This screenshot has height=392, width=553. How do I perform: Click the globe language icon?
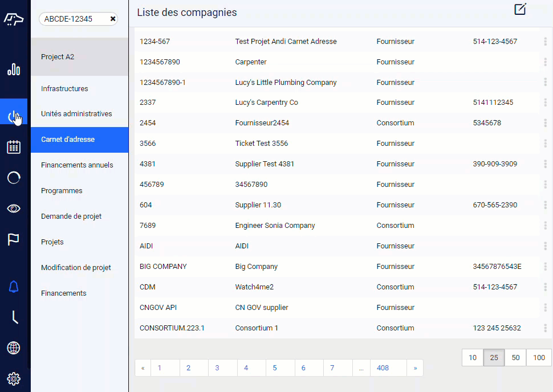tap(14, 348)
